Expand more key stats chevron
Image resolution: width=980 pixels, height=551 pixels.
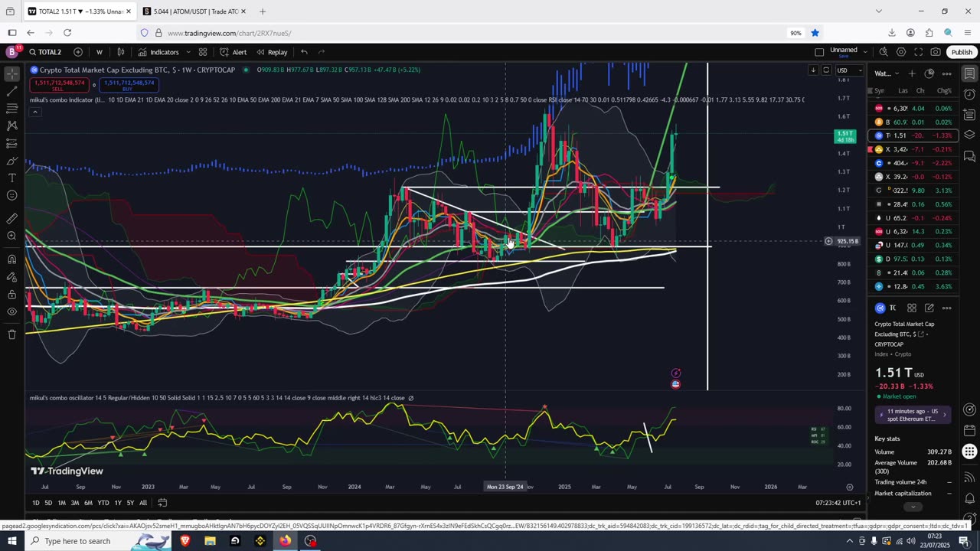[x=912, y=507]
